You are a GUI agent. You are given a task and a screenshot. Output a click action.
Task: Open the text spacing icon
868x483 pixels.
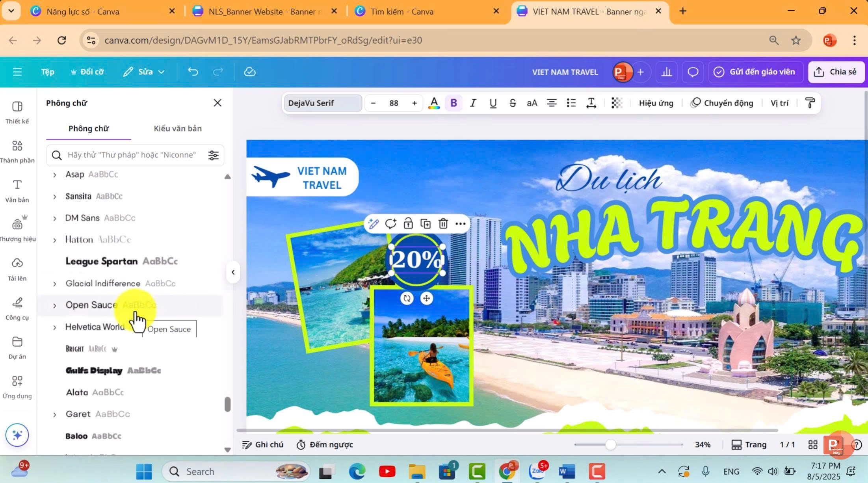point(591,103)
